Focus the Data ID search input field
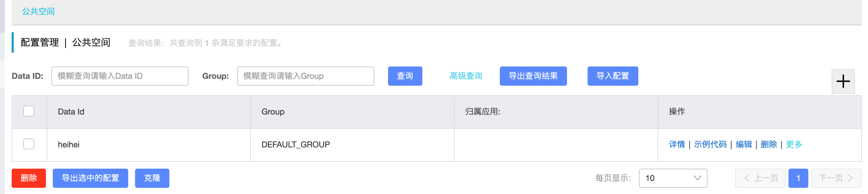This screenshot has height=194, width=868. pos(120,76)
